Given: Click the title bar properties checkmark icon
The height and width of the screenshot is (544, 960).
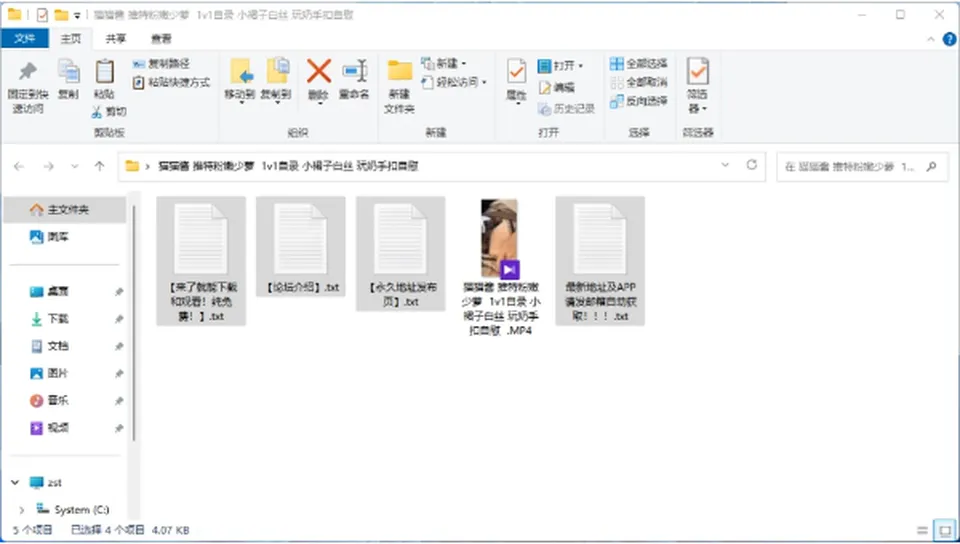Looking at the screenshot, I should pos(42,15).
